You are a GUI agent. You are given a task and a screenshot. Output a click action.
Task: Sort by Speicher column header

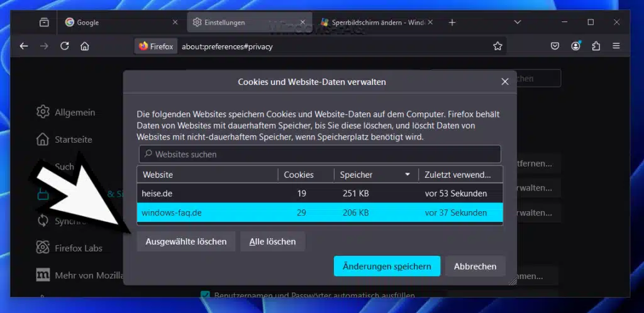click(376, 175)
